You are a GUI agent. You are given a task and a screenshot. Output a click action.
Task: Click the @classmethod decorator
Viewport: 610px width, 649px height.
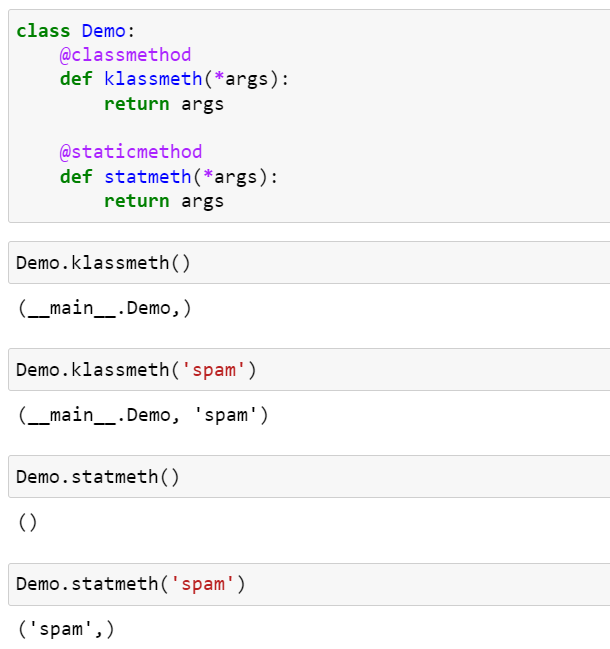tap(125, 55)
